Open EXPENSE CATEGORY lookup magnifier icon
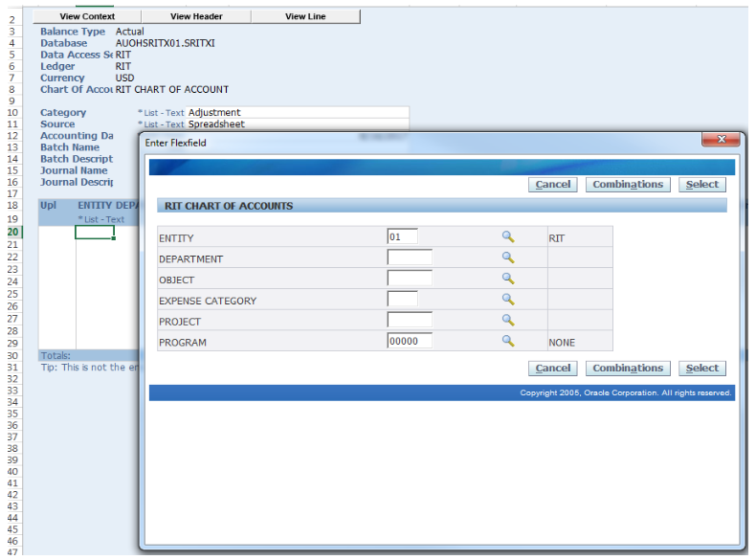The width and height of the screenshot is (756, 560). (x=508, y=300)
